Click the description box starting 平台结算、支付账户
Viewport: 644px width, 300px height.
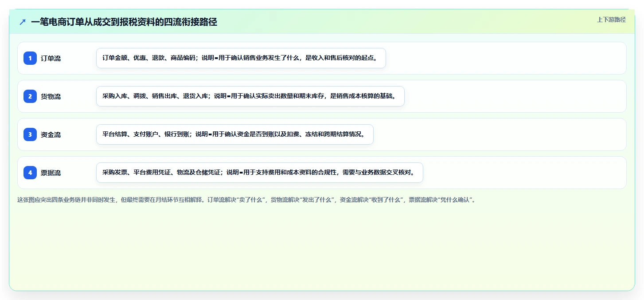[x=235, y=134]
